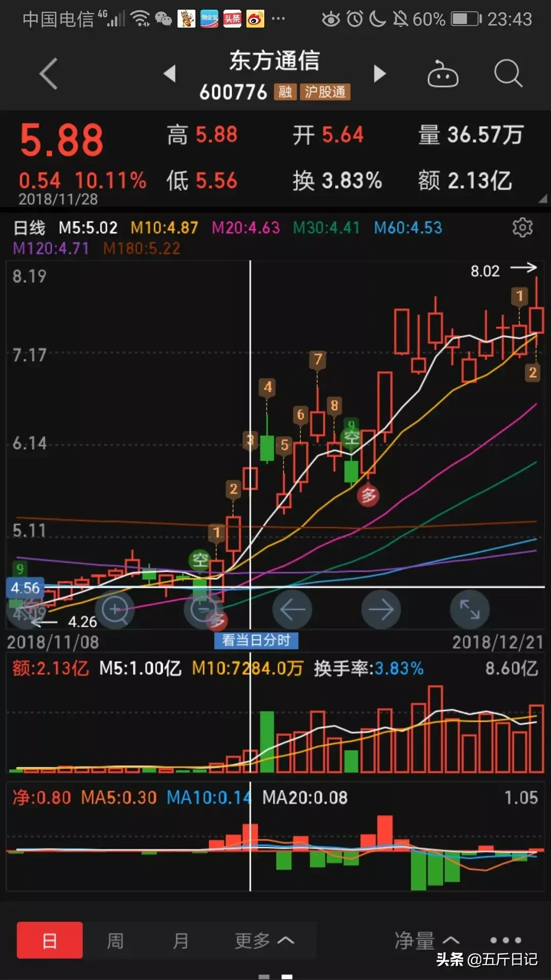
Task: Tap the M5:5.02 moving average label
Action: [88, 228]
